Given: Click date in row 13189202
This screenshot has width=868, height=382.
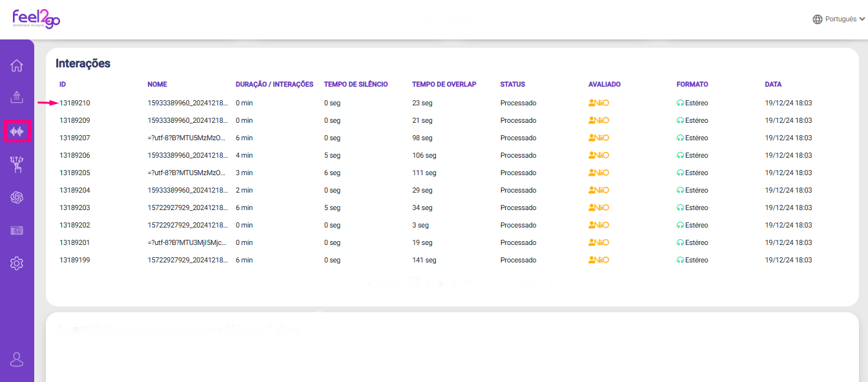Looking at the screenshot, I should (789, 225).
